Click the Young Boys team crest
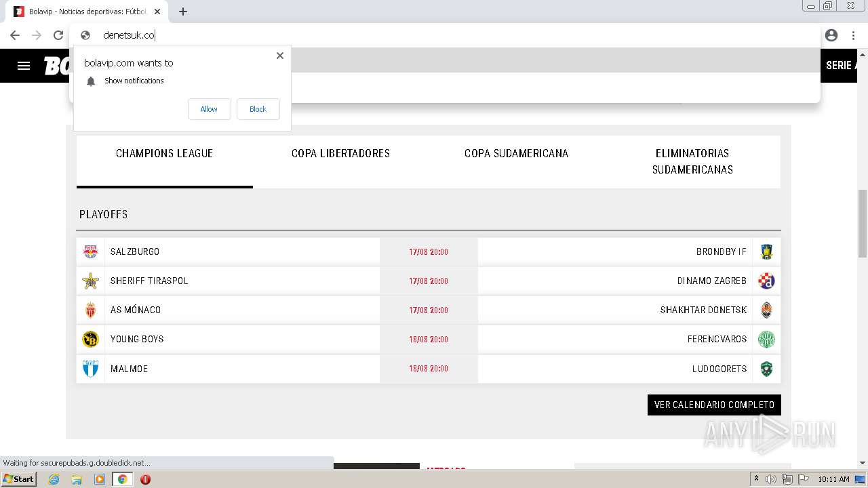Image resolution: width=868 pixels, height=488 pixels. pos(90,339)
